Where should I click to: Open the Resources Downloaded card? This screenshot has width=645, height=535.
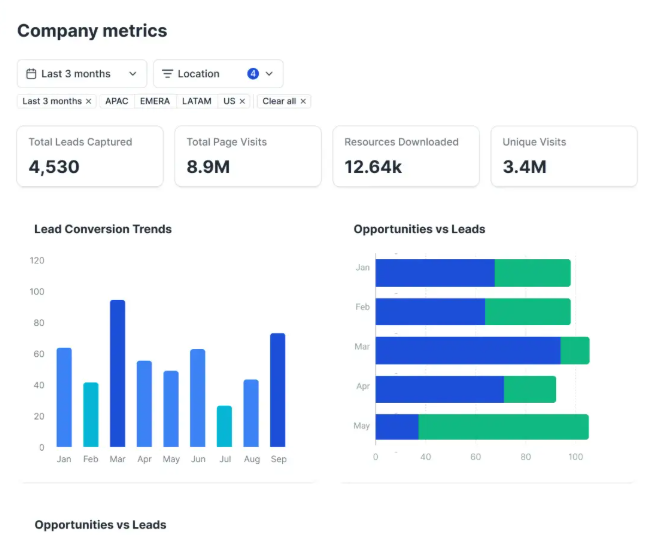(x=406, y=156)
